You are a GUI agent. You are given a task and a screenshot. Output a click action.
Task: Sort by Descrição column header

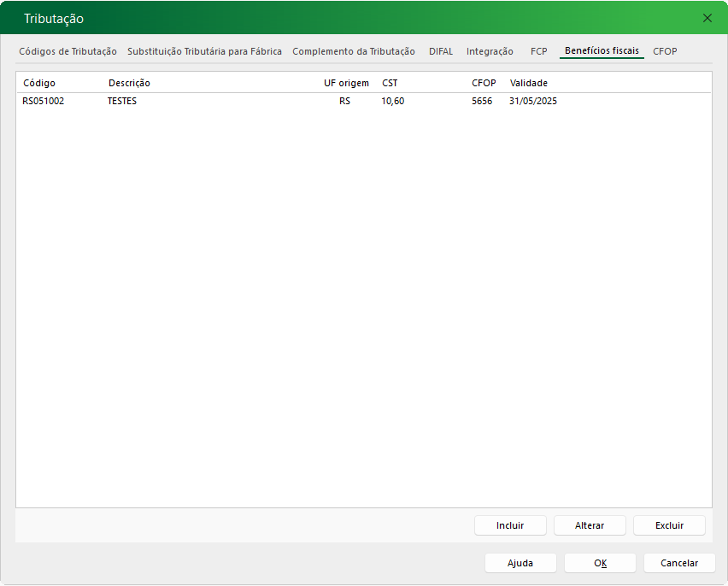coord(129,83)
